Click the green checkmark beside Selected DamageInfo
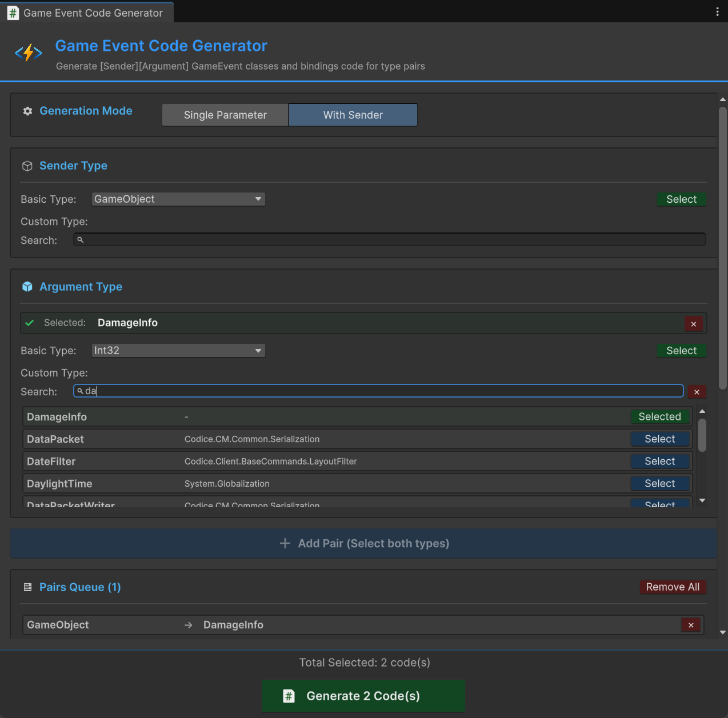 click(x=29, y=323)
